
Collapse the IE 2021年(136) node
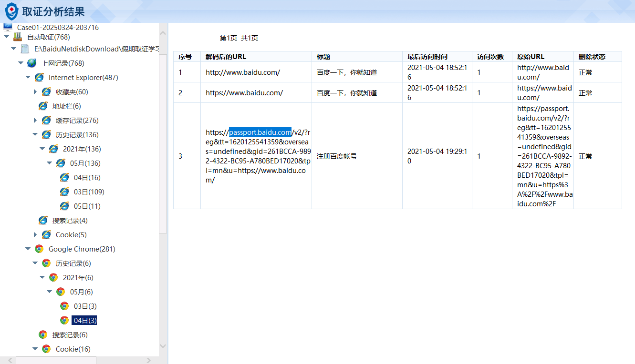coord(42,149)
